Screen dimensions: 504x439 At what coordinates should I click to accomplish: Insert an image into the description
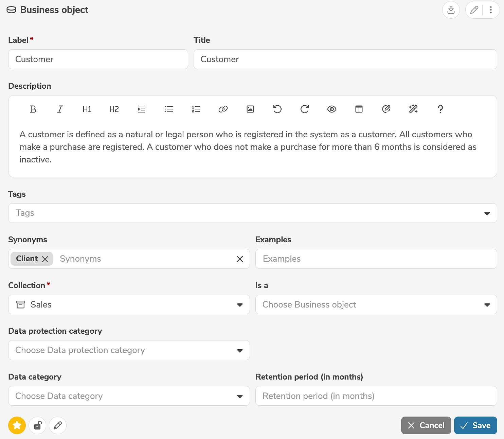coord(250,109)
